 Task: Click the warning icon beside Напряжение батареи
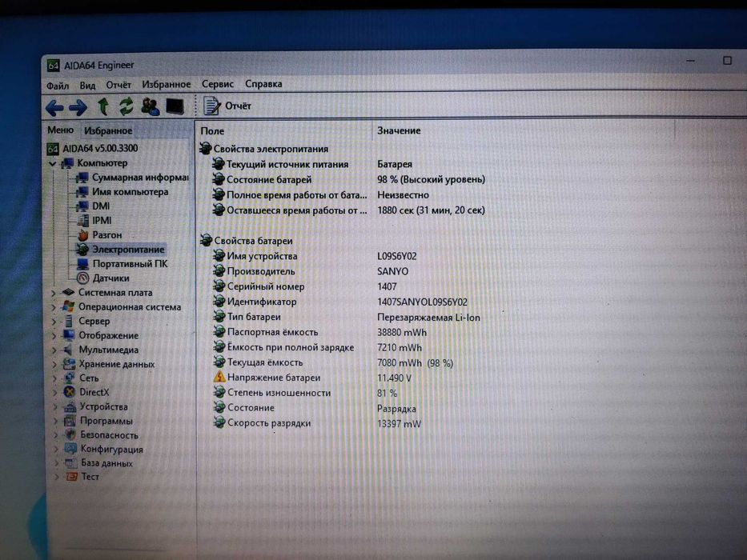pos(219,377)
